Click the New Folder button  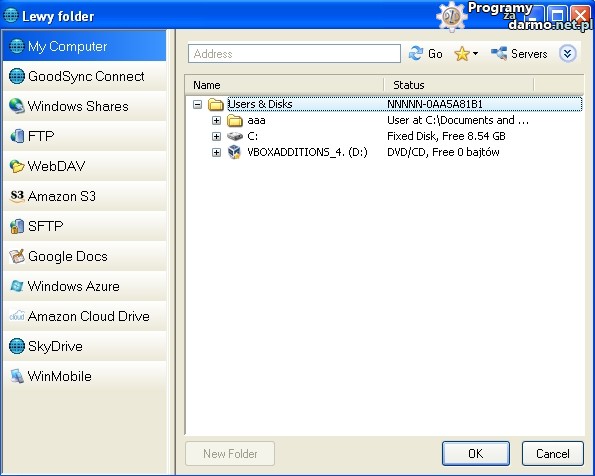pos(230,453)
